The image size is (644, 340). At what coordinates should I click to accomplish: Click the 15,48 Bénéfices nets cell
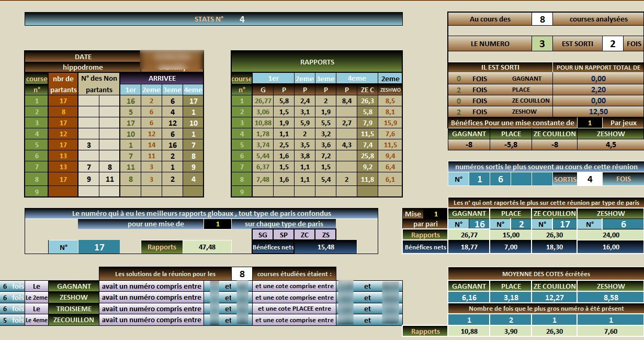tap(325, 247)
